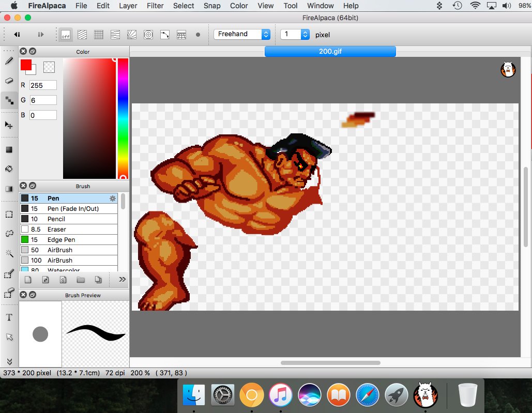Float the Brush Preview panel

coord(33,295)
